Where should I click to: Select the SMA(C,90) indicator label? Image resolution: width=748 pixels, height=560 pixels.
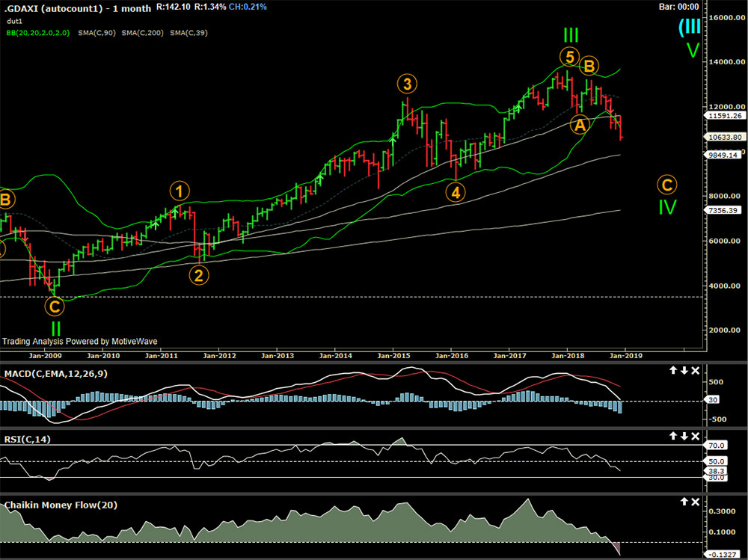click(x=96, y=33)
